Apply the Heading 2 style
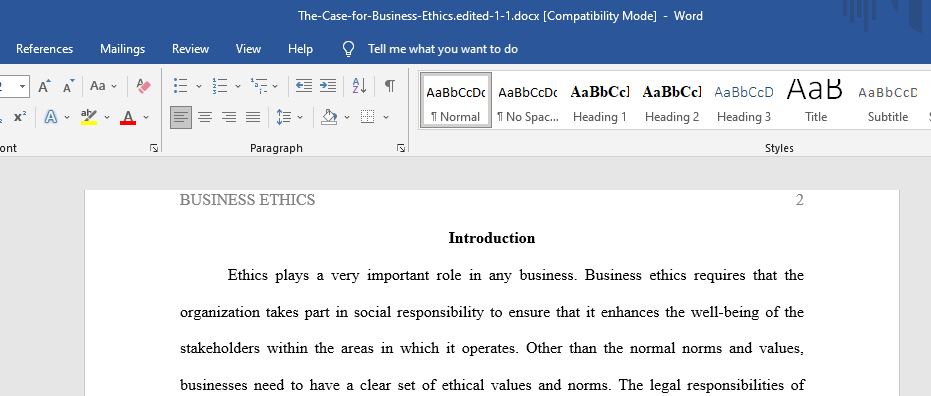The height and width of the screenshot is (396, 931). click(672, 100)
